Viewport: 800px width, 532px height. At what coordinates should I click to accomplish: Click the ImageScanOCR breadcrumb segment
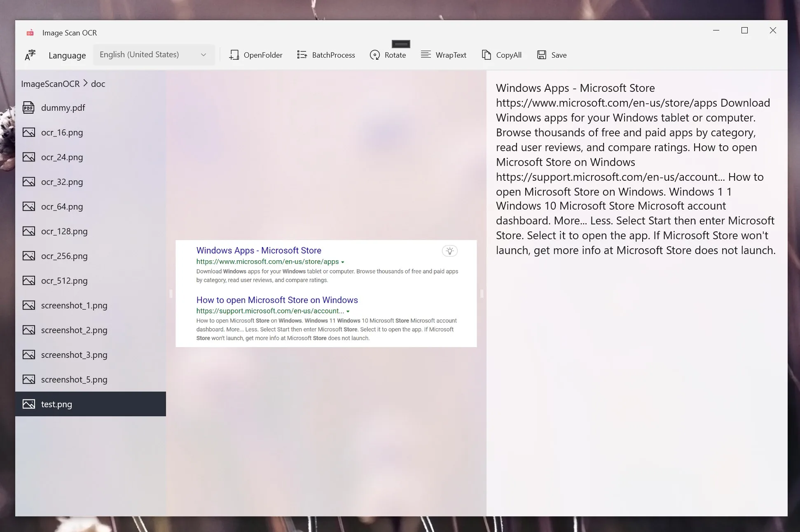click(x=50, y=84)
